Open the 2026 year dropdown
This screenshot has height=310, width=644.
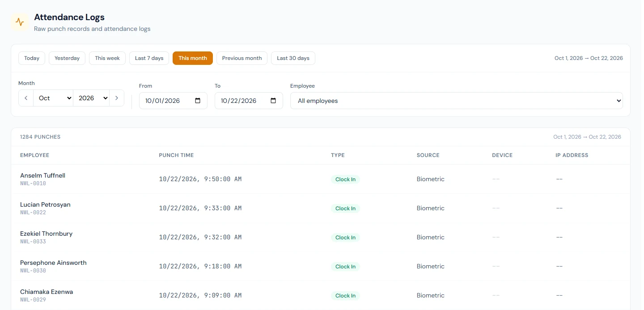(x=91, y=98)
